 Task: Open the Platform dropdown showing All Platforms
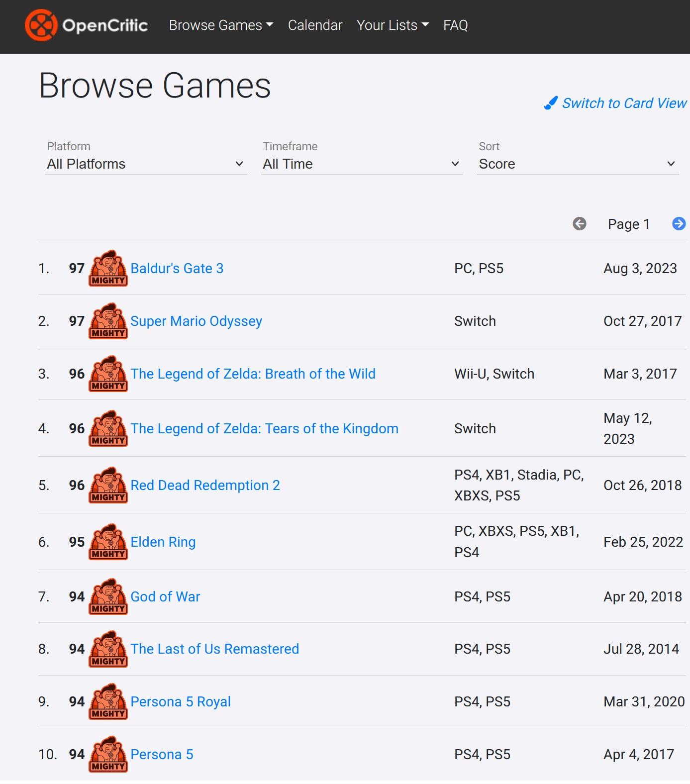(x=146, y=164)
